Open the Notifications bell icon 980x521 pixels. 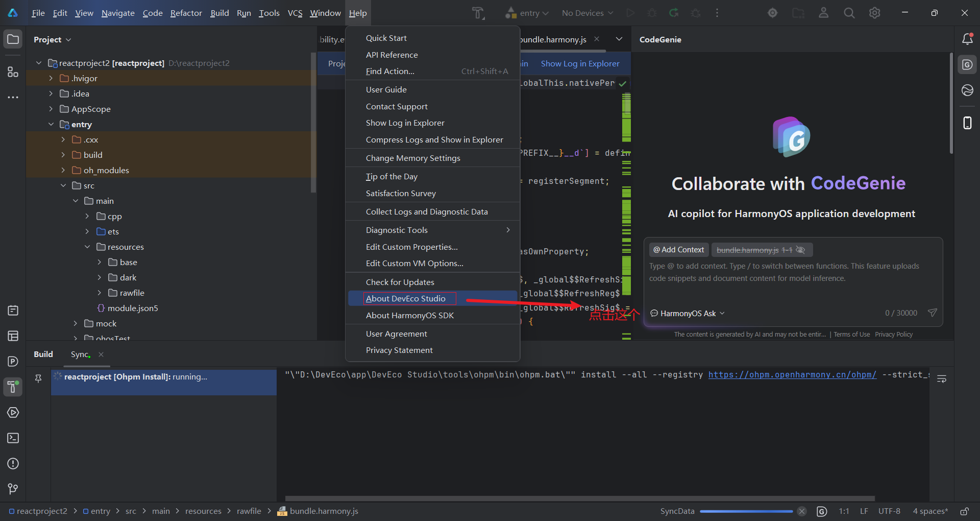(x=967, y=39)
